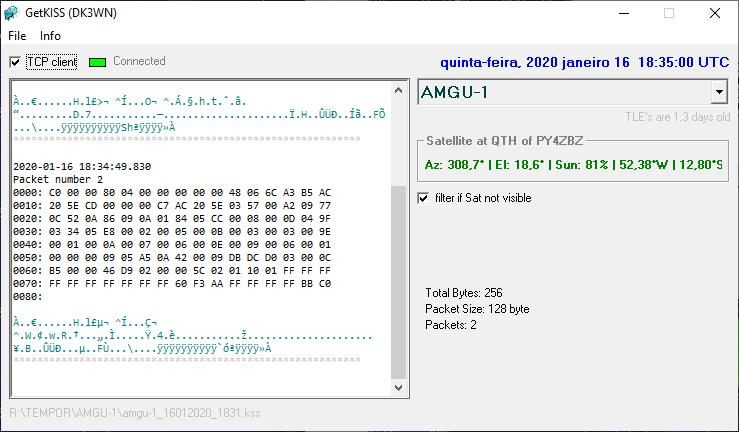Click the packet log scroll-up arrow
Viewport: 739px width, 432px height.
[x=398, y=90]
